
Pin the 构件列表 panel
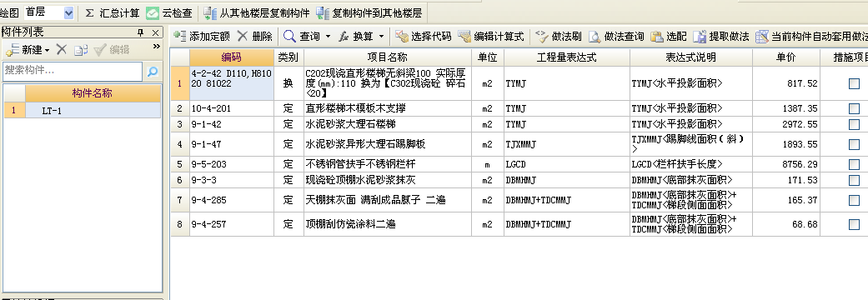(141, 32)
